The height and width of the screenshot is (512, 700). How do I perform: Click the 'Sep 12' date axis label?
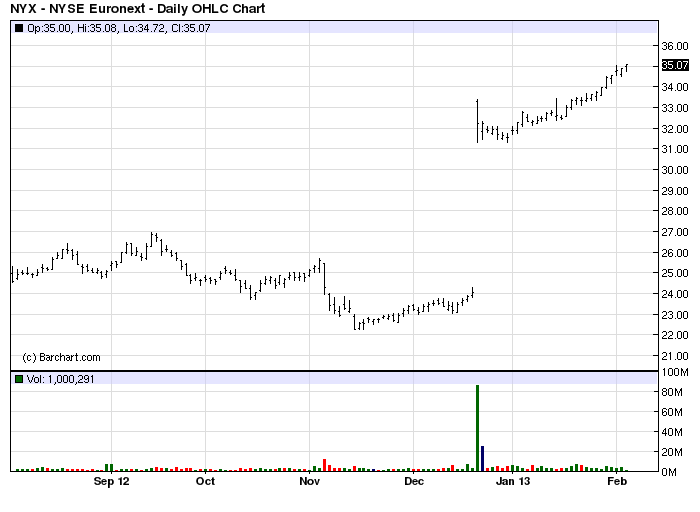click(x=111, y=481)
